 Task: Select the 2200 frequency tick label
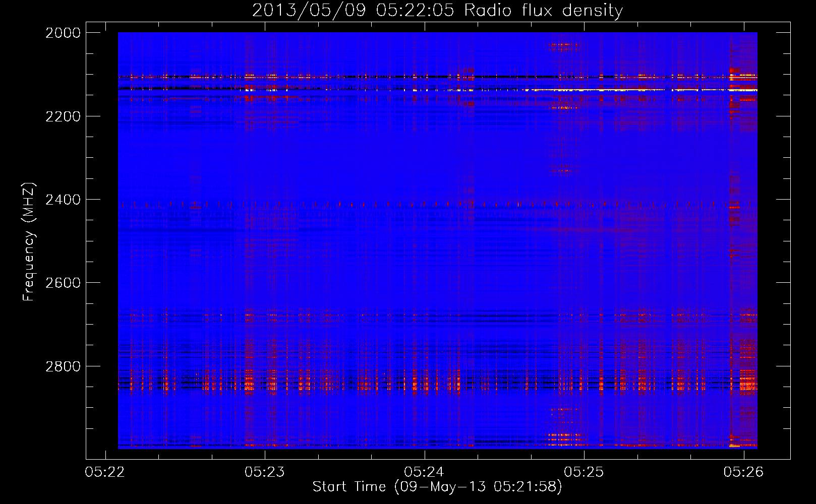63,116
